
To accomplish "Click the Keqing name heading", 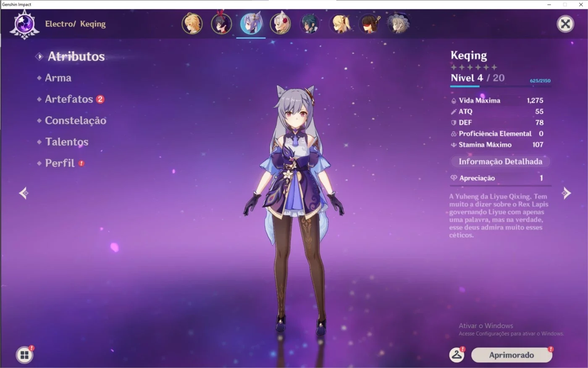I will (469, 56).
